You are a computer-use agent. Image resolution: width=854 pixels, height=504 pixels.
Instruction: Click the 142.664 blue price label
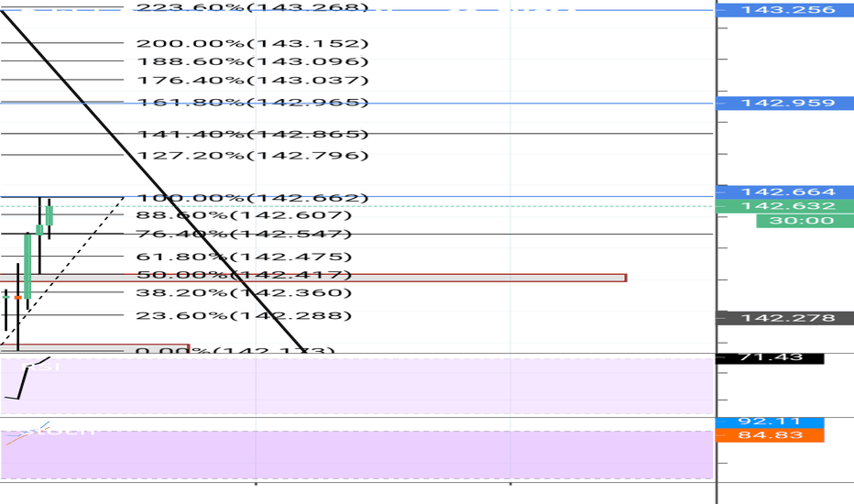(786, 192)
